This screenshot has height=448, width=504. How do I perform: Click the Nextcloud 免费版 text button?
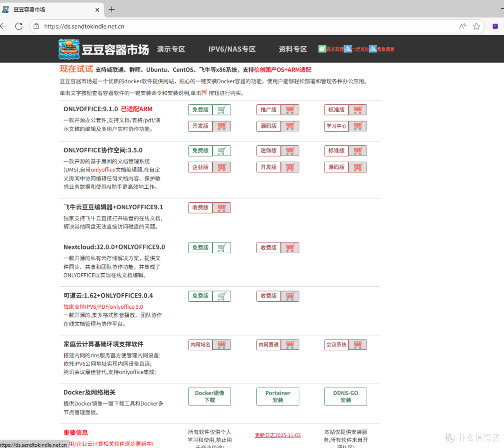[x=201, y=248]
